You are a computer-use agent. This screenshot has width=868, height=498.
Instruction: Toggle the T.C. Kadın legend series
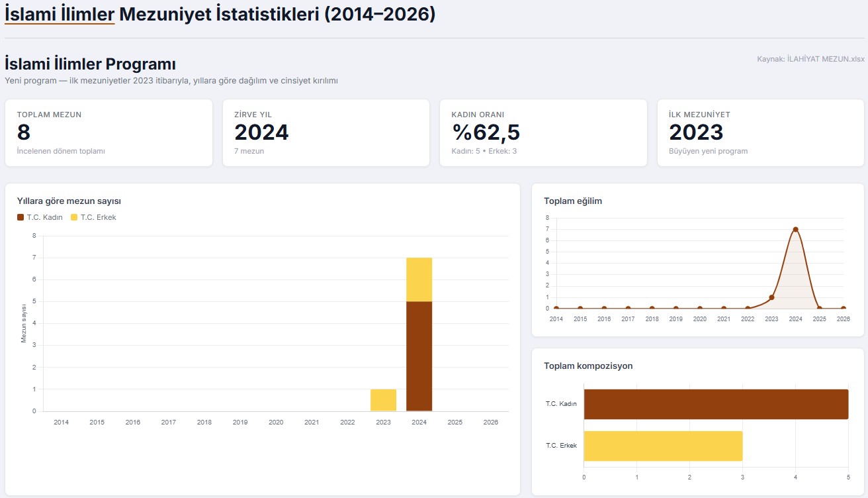(x=44, y=217)
